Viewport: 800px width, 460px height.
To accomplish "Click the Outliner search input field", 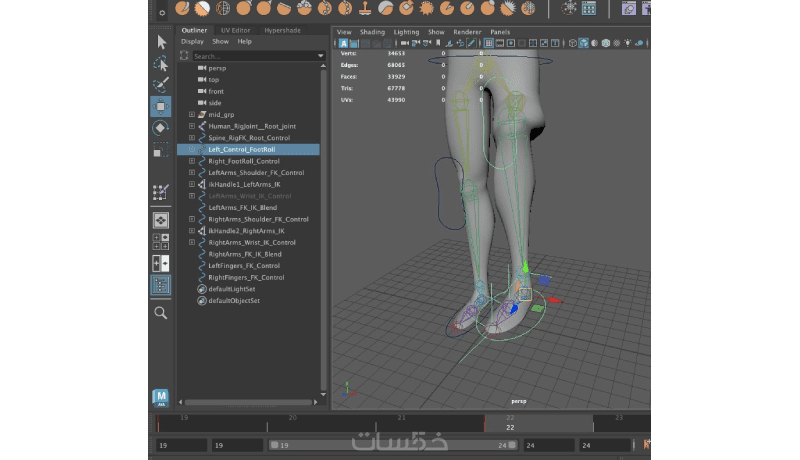I will click(x=250, y=56).
